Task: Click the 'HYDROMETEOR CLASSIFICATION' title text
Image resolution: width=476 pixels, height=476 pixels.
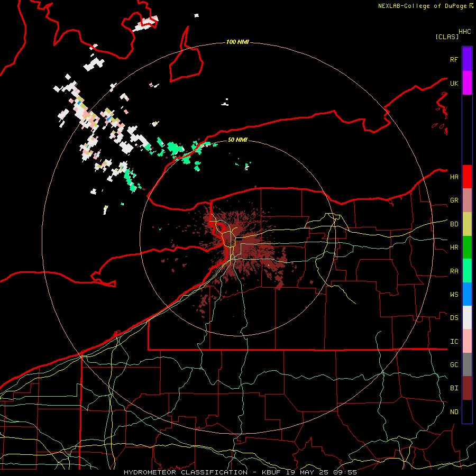Action: tap(186, 472)
